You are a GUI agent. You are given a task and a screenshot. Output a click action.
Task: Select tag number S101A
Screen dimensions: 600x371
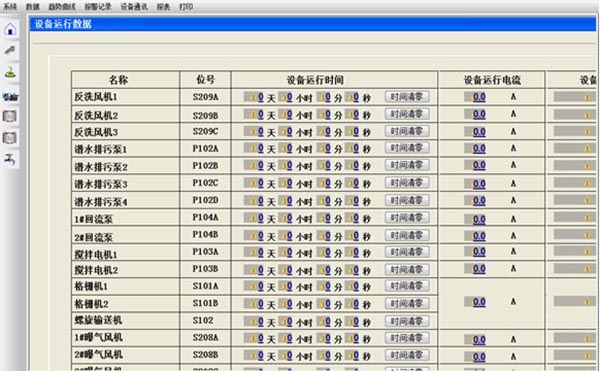click(x=205, y=286)
